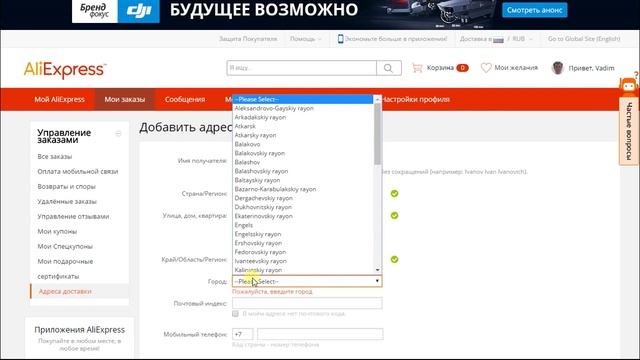The height and width of the screenshot is (360, 640).
Task: Pick Balakovskiy rayon option
Action: coord(303,153)
